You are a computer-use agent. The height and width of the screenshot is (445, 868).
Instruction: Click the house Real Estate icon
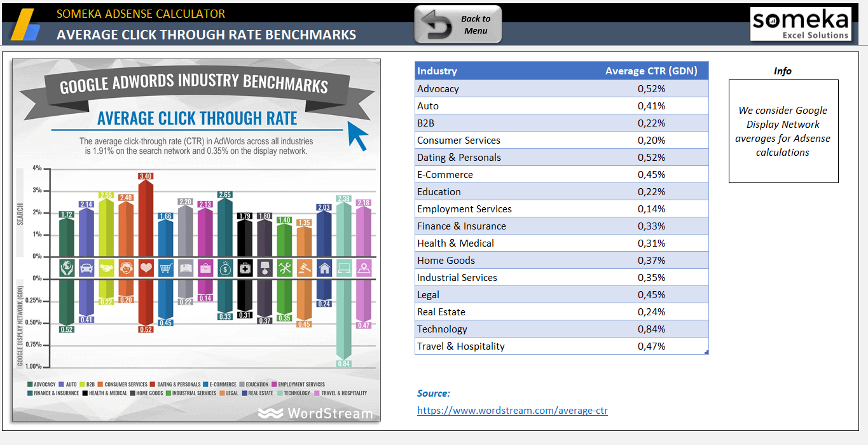(324, 268)
